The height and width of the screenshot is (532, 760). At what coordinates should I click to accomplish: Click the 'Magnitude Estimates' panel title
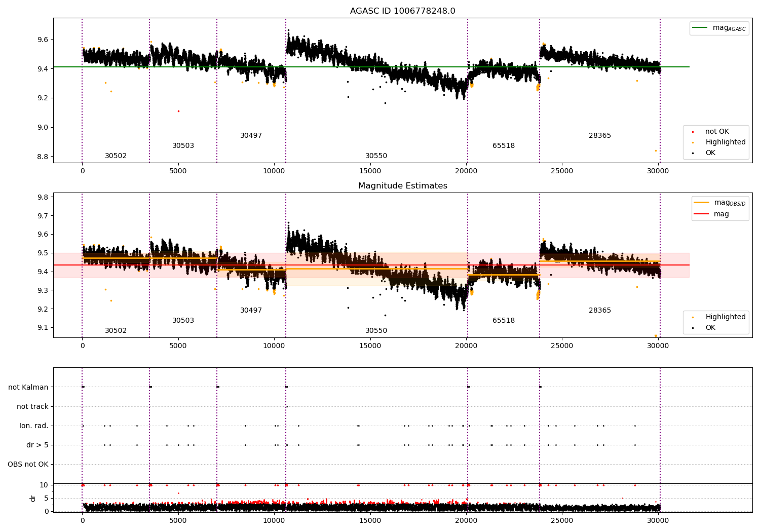[x=402, y=186]
